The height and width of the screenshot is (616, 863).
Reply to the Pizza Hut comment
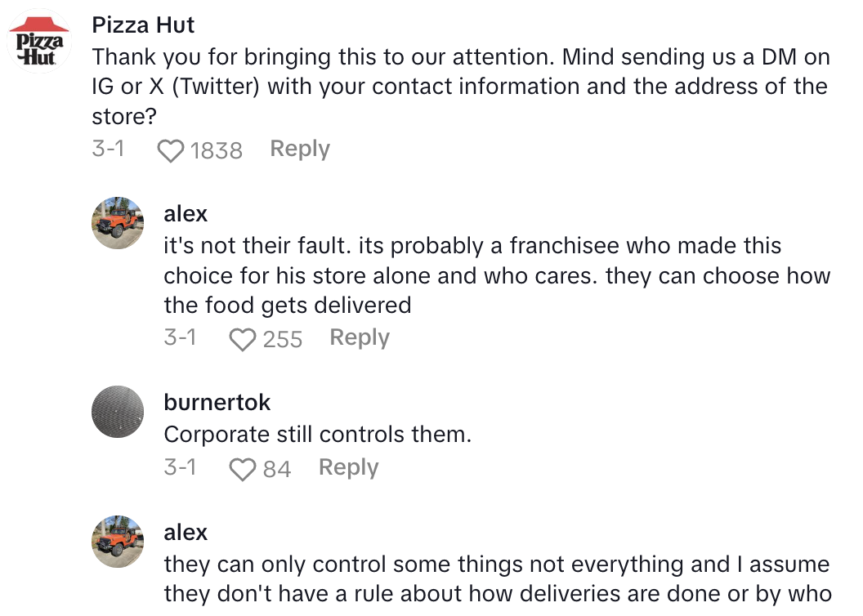[x=300, y=149]
